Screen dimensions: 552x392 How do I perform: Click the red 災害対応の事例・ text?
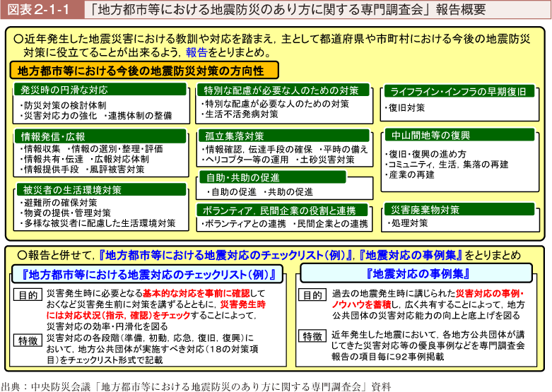tap(490, 294)
